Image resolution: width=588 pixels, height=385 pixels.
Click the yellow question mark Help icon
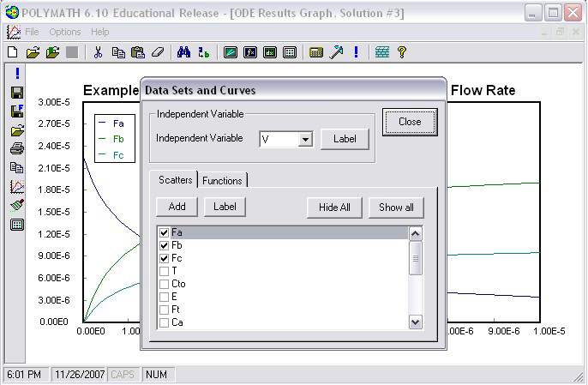[x=400, y=52]
